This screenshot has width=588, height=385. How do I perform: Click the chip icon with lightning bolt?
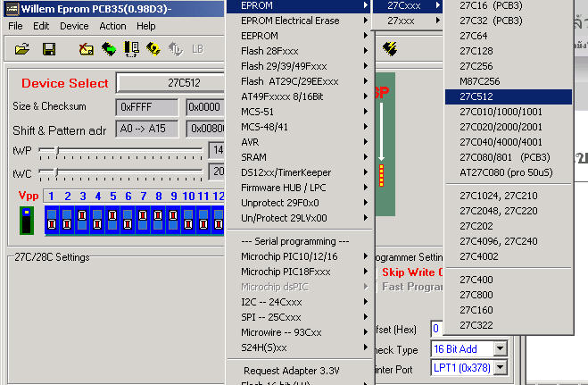(x=390, y=49)
